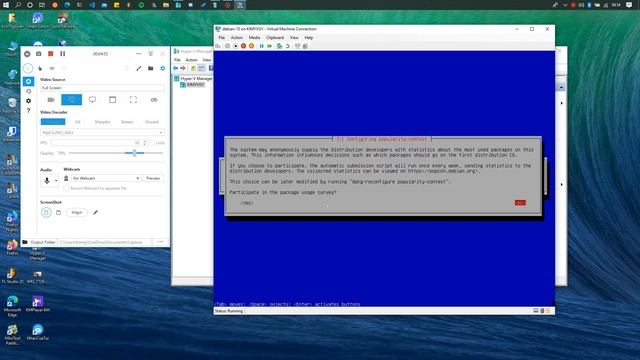Viewport: 640px width, 360px height.
Task: Open the blue settings gear in Captura
Action: [x=162, y=68]
